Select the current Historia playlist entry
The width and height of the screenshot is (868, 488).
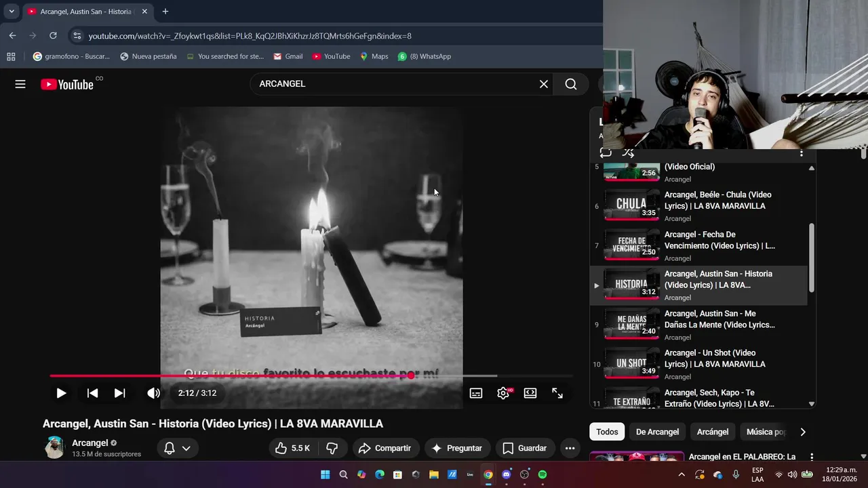[x=698, y=285]
